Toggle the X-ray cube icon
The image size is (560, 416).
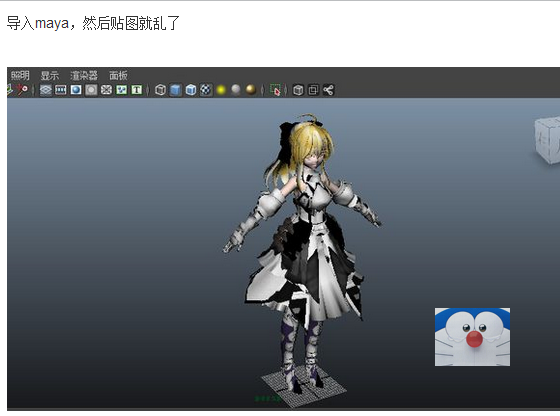[298, 90]
